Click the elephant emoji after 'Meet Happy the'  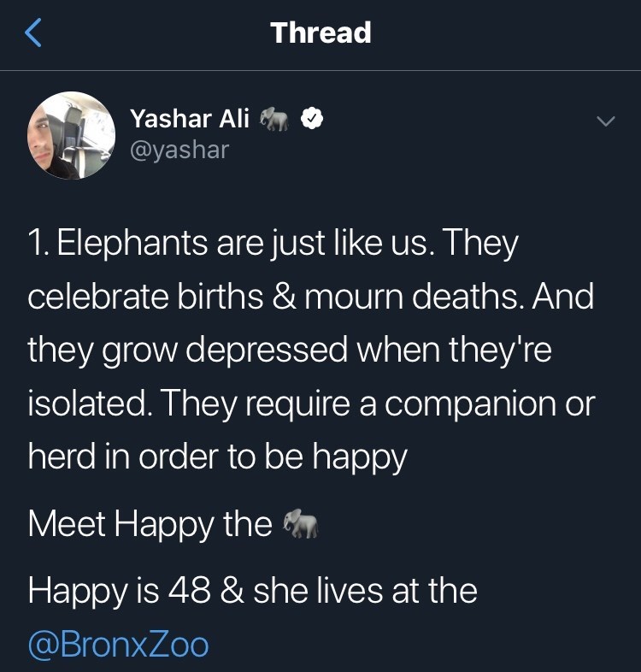[x=299, y=523]
